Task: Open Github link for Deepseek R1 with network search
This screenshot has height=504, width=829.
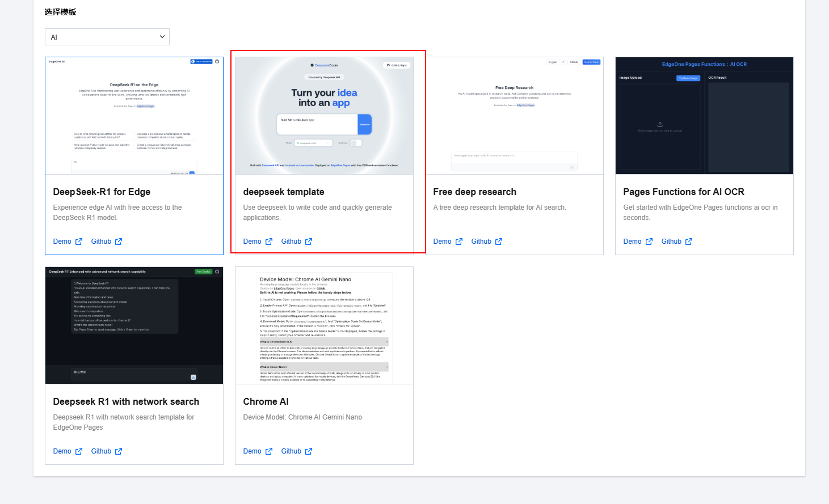Action: coord(101,451)
